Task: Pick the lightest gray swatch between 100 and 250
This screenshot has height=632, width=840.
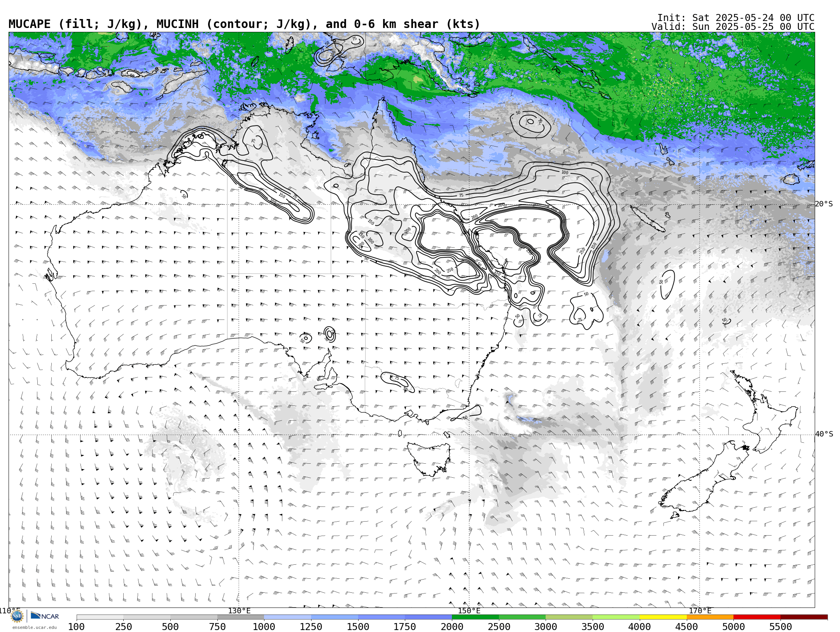Action: pos(100,617)
